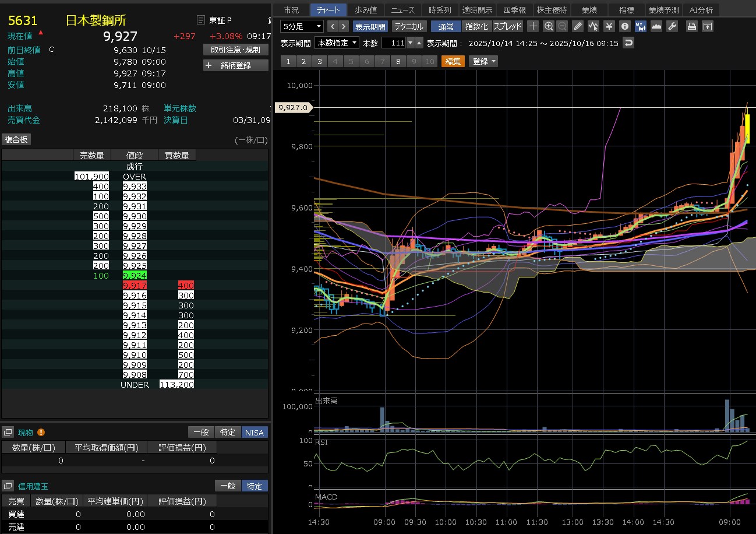
Task: Click the crosshair cursor icon in chart toolbar
Action: 533,26
